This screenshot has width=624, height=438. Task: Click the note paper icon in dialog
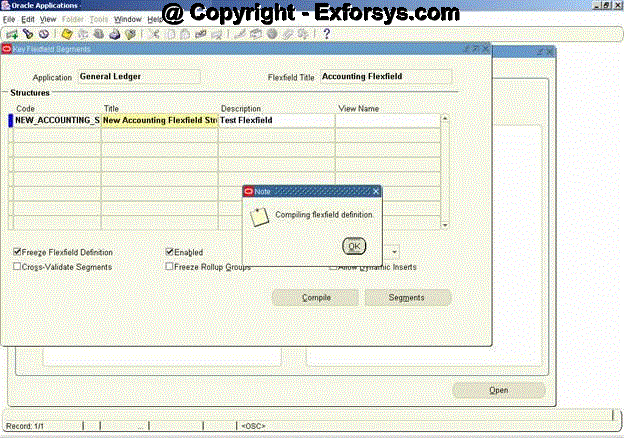coord(259,216)
